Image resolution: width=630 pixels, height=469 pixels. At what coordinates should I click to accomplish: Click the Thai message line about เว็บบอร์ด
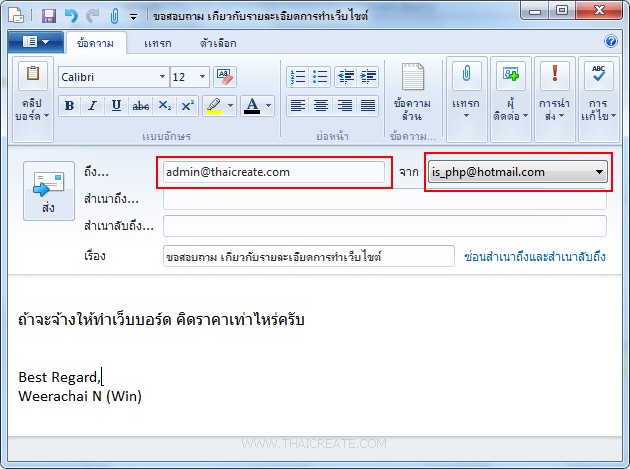[x=161, y=319]
